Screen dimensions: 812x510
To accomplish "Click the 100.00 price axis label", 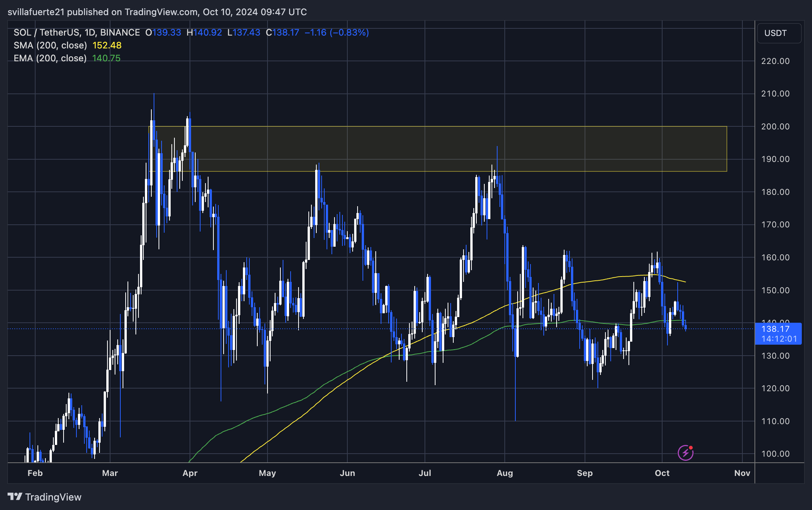I will coord(775,454).
